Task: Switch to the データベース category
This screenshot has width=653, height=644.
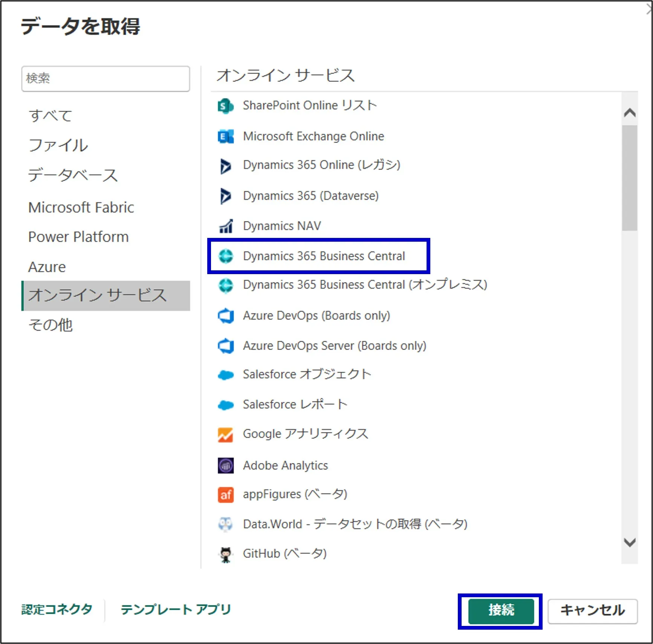Action: click(x=73, y=175)
